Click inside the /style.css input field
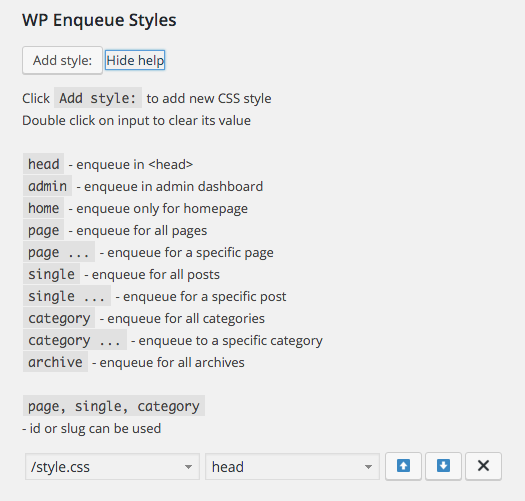The height and width of the screenshot is (501, 525). tap(112, 467)
